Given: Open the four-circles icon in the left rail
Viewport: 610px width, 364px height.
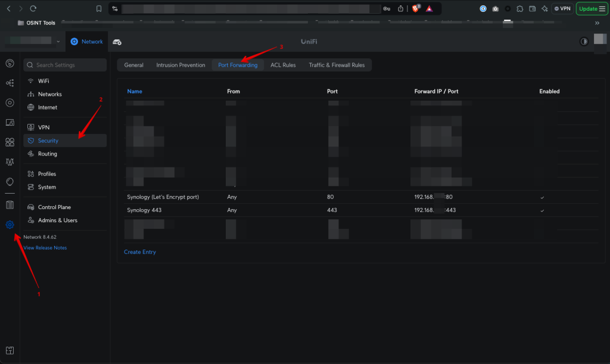Looking at the screenshot, I should [x=10, y=142].
